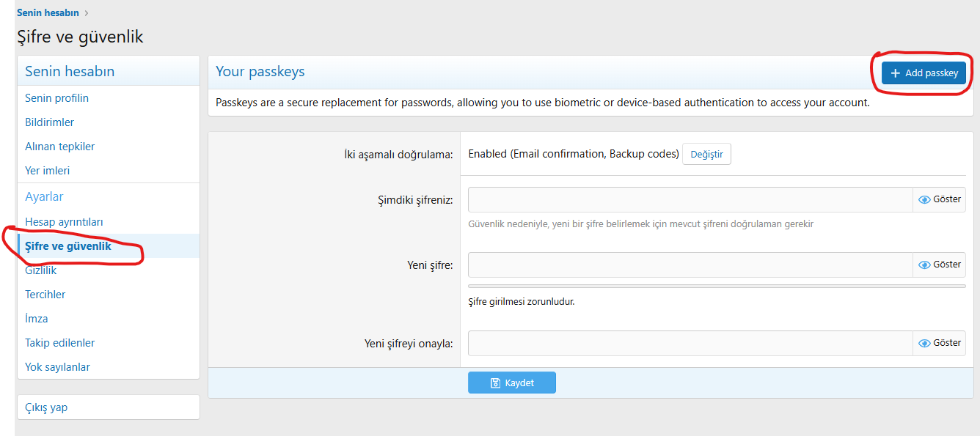Open Senin profilin in sidebar
Screen dimensions: 980x436
(57, 98)
